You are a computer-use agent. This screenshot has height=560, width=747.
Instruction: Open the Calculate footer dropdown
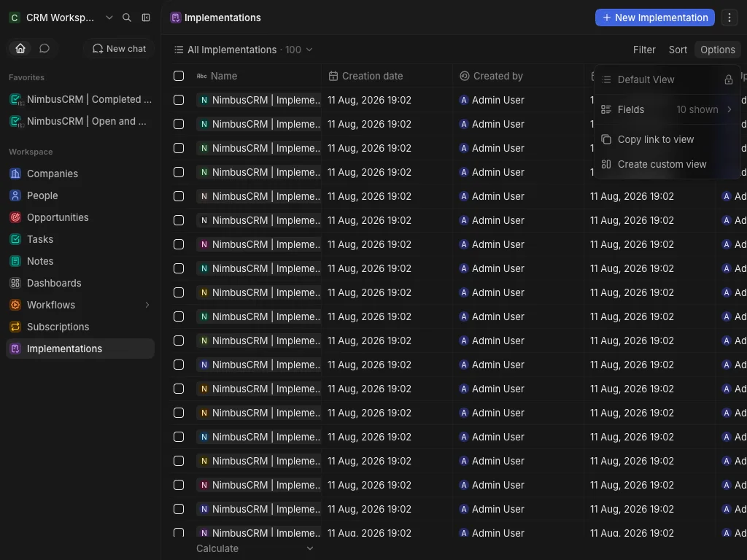[255, 548]
